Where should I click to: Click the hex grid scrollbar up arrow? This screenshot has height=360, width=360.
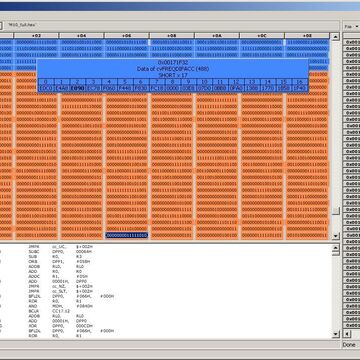336,37
